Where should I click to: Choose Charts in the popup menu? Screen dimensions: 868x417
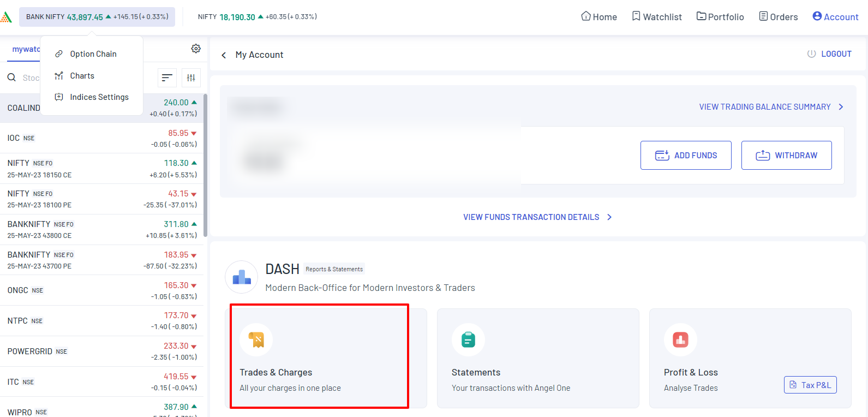tap(82, 76)
